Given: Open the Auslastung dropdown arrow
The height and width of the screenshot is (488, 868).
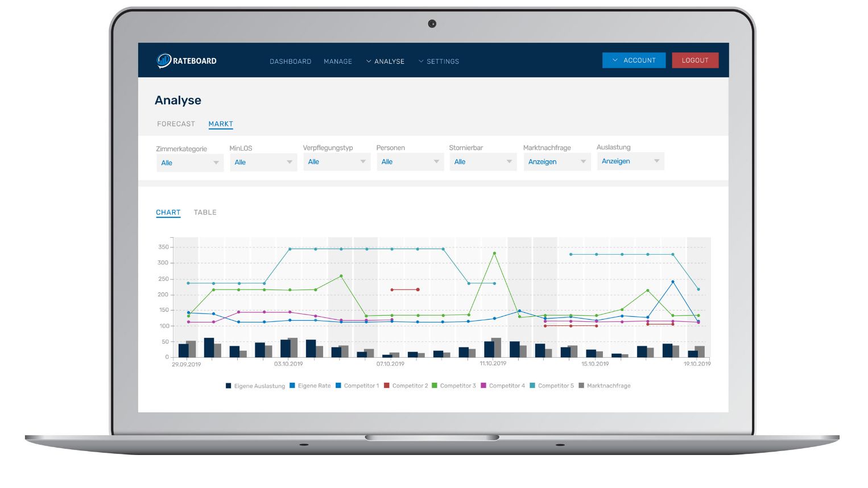Looking at the screenshot, I should [x=657, y=161].
